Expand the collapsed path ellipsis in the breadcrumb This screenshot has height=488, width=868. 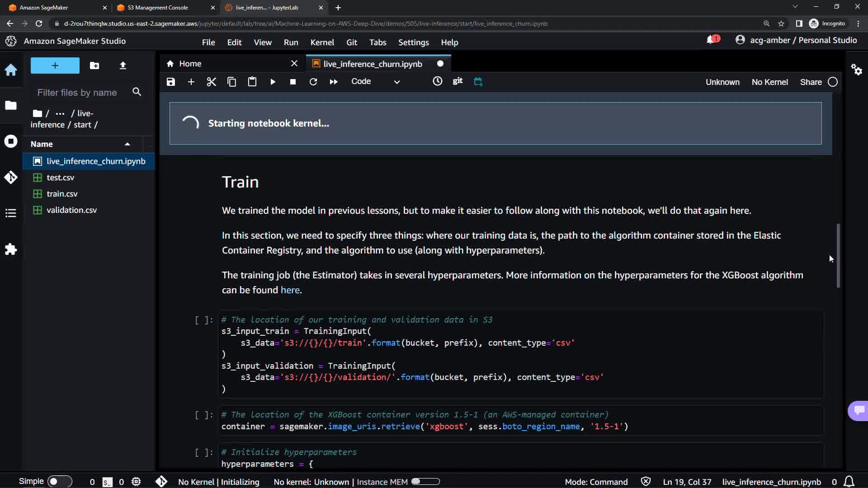tap(60, 113)
